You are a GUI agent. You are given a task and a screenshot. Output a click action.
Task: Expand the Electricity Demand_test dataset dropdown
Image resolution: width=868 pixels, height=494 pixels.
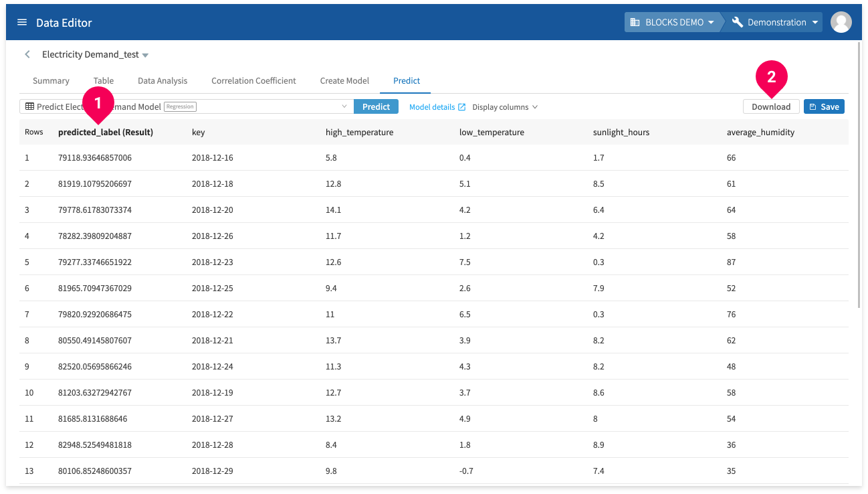[146, 55]
